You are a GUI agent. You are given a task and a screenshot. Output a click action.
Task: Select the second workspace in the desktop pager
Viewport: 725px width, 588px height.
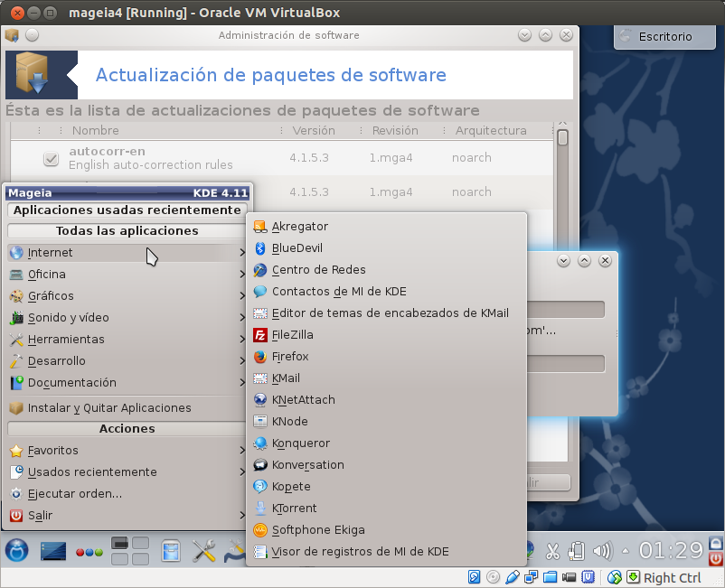pos(141,543)
